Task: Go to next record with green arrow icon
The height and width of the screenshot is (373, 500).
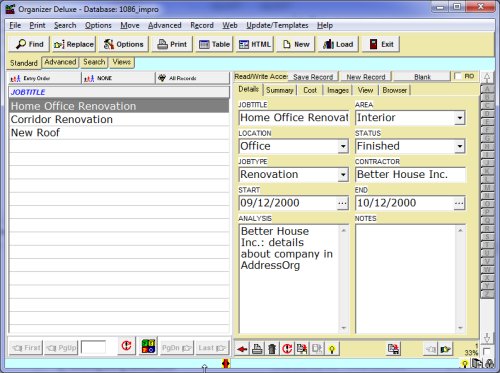Action: coord(445,349)
